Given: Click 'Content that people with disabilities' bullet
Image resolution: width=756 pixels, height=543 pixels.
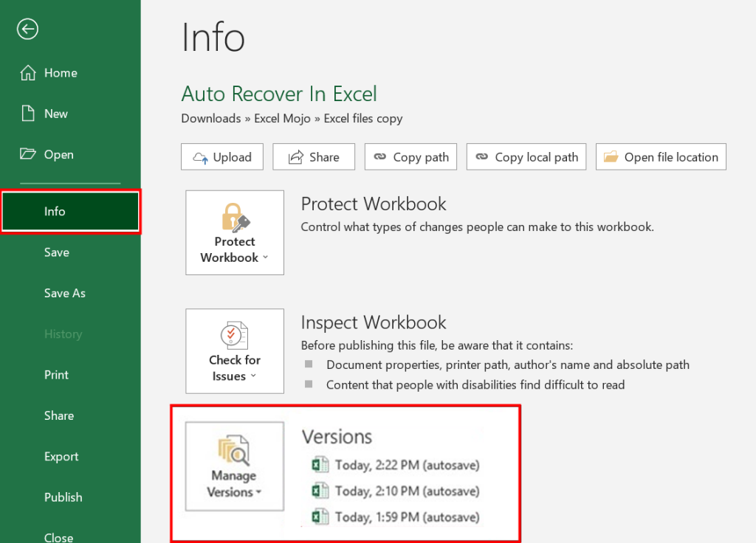Looking at the screenshot, I should (x=475, y=385).
